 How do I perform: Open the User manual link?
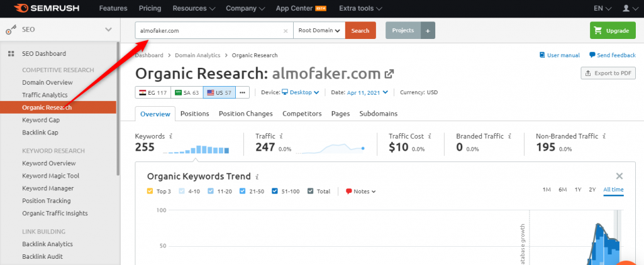click(x=559, y=55)
